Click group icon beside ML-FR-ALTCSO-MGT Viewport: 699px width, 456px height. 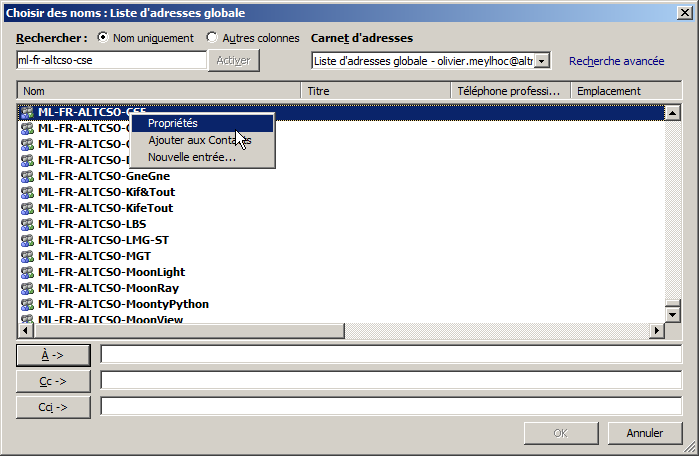[x=27, y=256]
